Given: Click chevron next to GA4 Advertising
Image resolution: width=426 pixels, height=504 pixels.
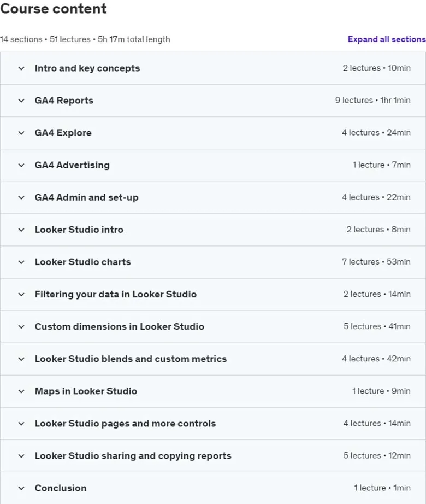Looking at the screenshot, I should point(21,165).
